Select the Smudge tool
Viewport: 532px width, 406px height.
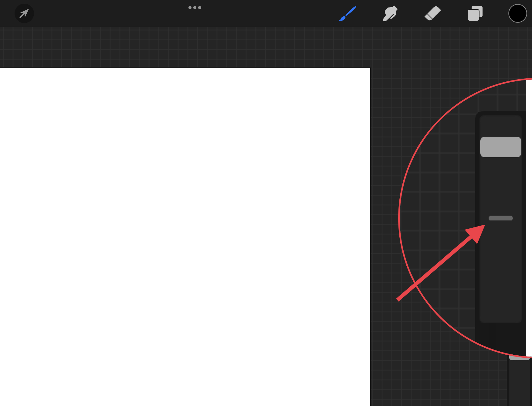click(x=390, y=13)
